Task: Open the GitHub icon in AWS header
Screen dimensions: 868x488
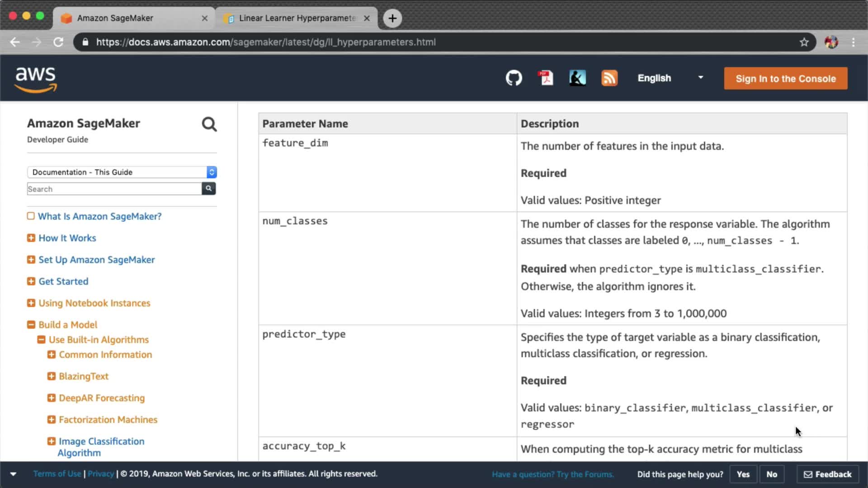Action: 514,78
